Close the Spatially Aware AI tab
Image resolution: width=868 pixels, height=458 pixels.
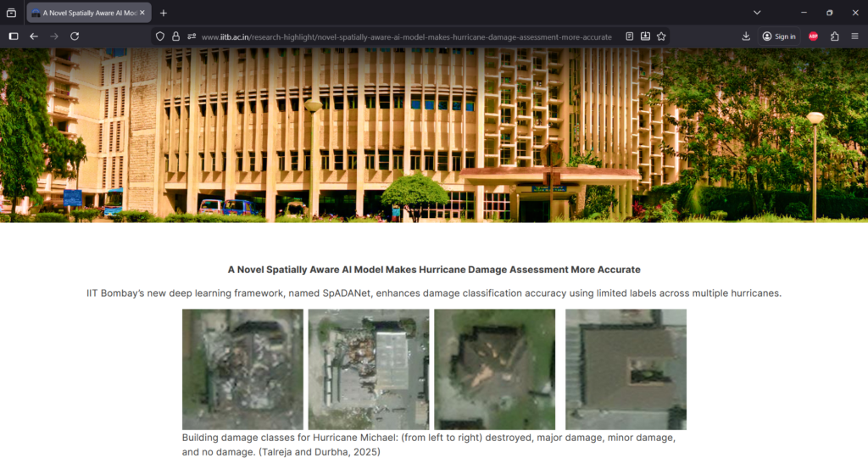pos(142,13)
